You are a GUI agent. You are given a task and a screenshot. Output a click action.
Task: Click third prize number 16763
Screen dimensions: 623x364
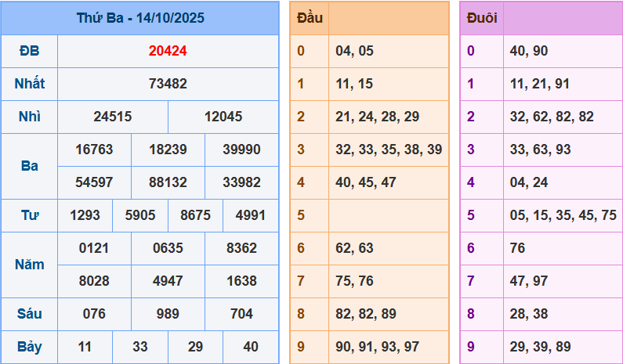coord(94,150)
